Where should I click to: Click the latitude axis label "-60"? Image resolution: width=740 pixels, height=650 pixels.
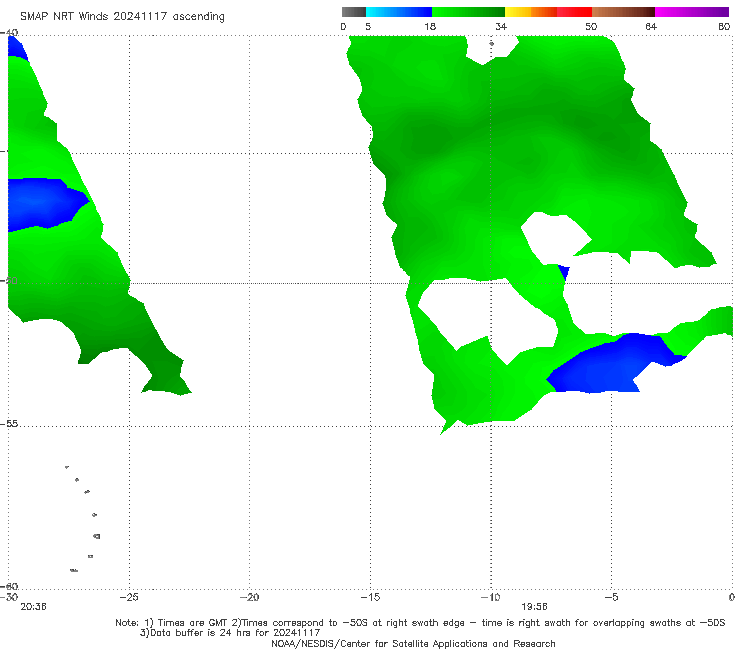[9, 586]
